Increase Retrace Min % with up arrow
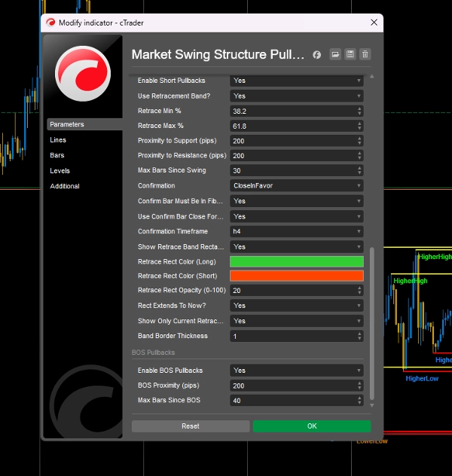The width and height of the screenshot is (452, 476). 360,108
